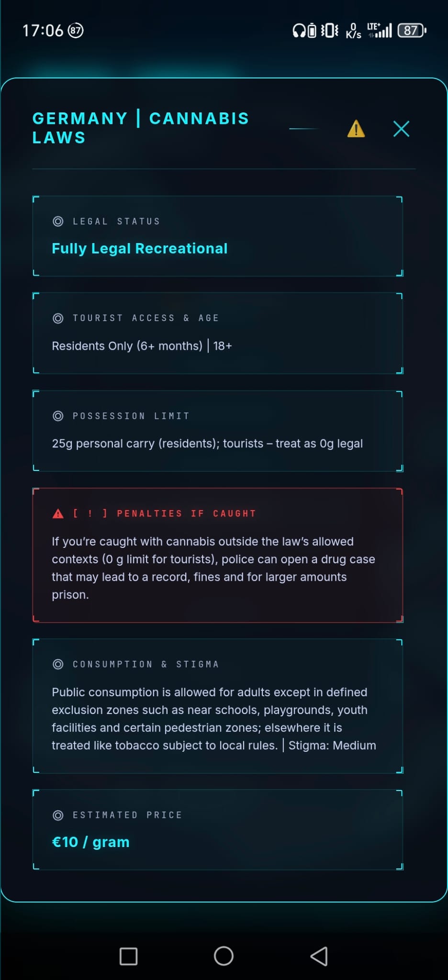Tap the €10 / gram price
448x980 pixels.
coord(90,842)
